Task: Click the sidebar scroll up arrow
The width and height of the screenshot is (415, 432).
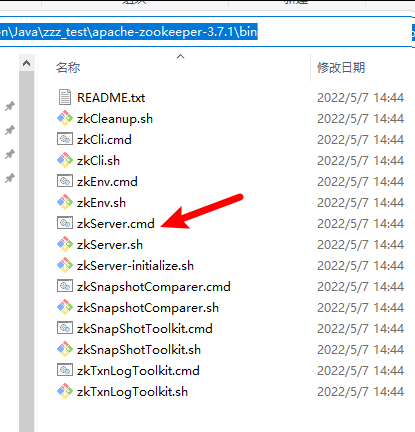Action: click(x=27, y=63)
